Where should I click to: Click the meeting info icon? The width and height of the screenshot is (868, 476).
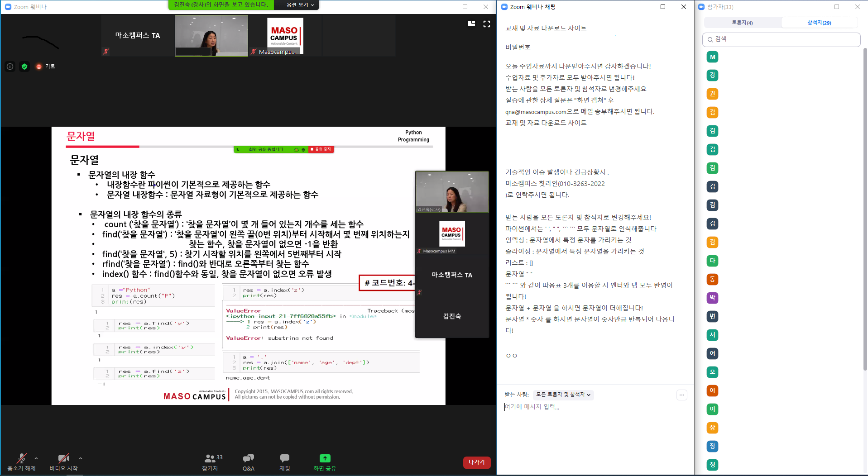[10, 67]
